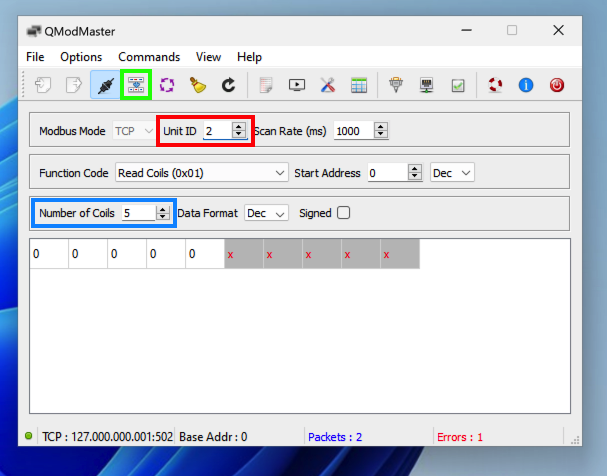
Task: Increase Start Address with up arrow
Action: pyautogui.click(x=415, y=168)
